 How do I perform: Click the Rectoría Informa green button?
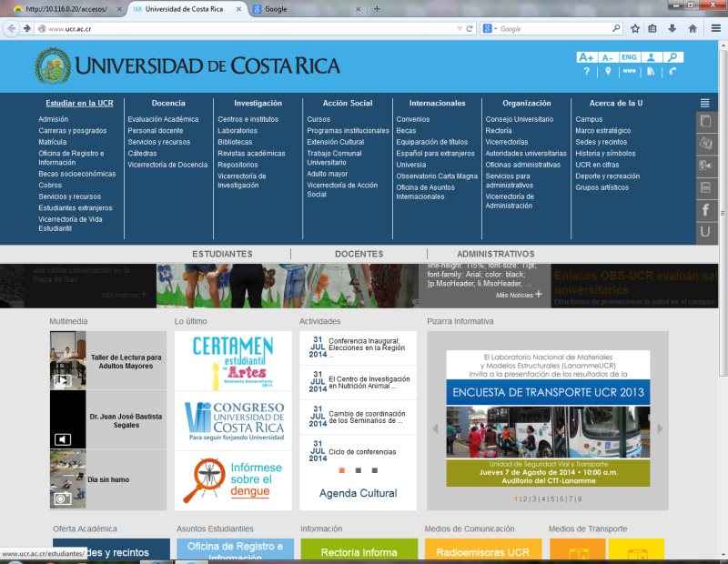click(359, 551)
